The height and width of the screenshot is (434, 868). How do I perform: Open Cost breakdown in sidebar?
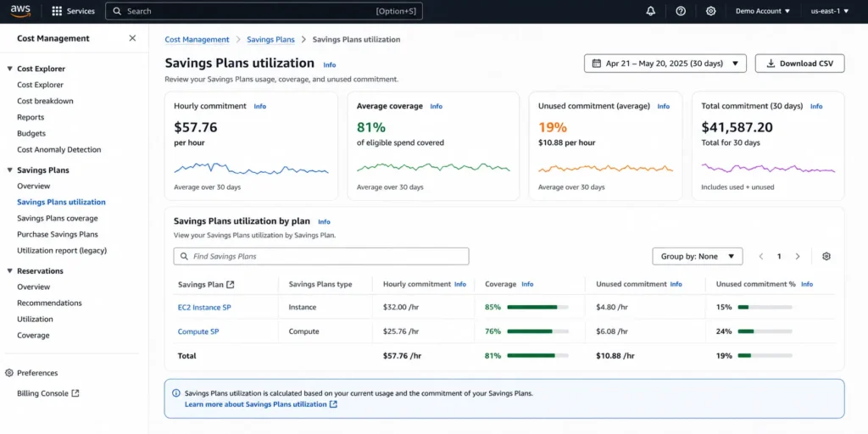pos(46,101)
